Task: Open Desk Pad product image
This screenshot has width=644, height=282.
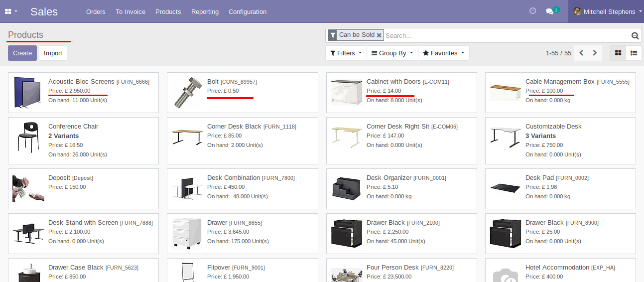Action: pyautogui.click(x=506, y=188)
